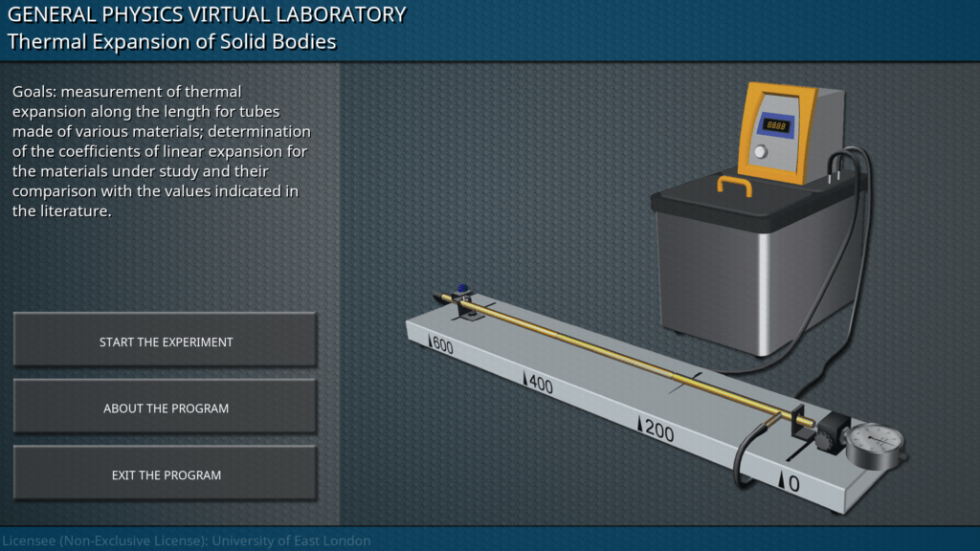Image resolution: width=980 pixels, height=551 pixels.
Task: Turn the thermostat control knob
Action: [x=761, y=152]
